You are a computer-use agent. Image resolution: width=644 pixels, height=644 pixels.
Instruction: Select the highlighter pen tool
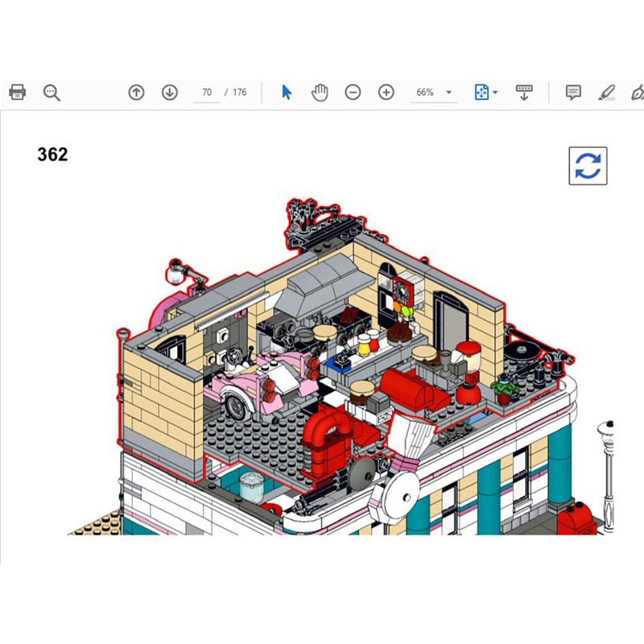(x=606, y=92)
